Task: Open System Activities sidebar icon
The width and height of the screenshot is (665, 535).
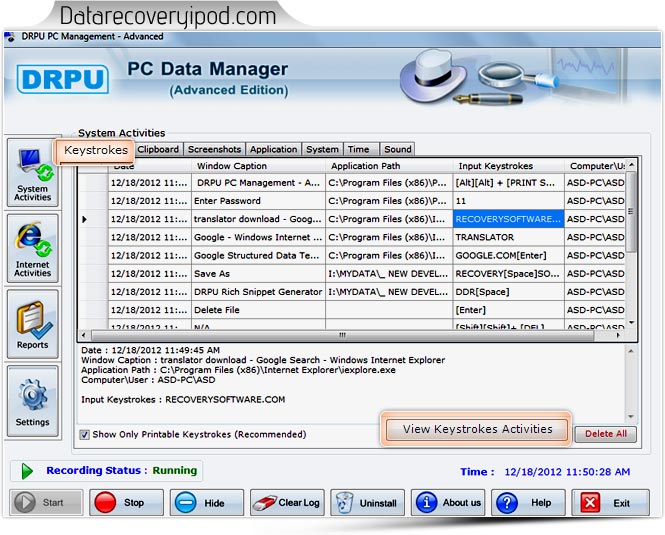Action: [x=32, y=173]
